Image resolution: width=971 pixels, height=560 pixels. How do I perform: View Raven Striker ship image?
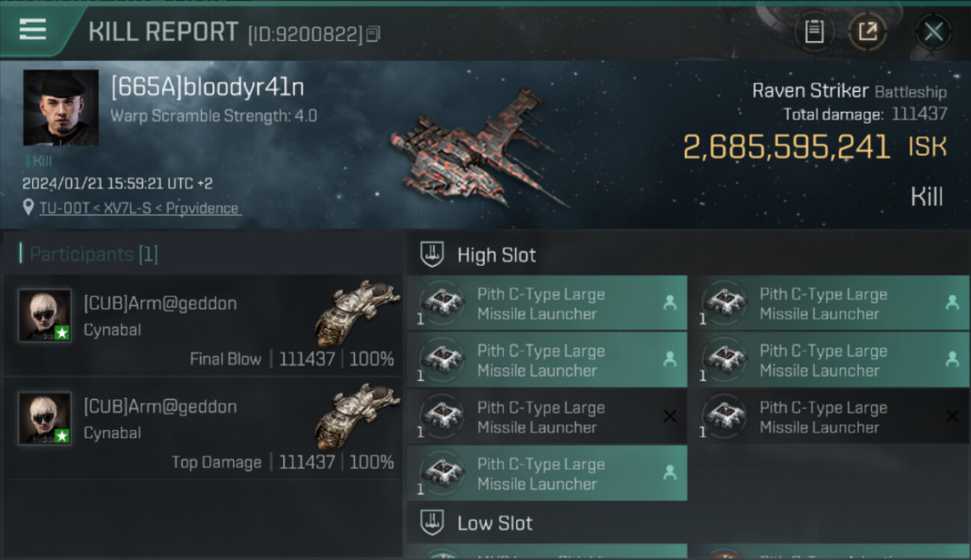click(x=478, y=149)
